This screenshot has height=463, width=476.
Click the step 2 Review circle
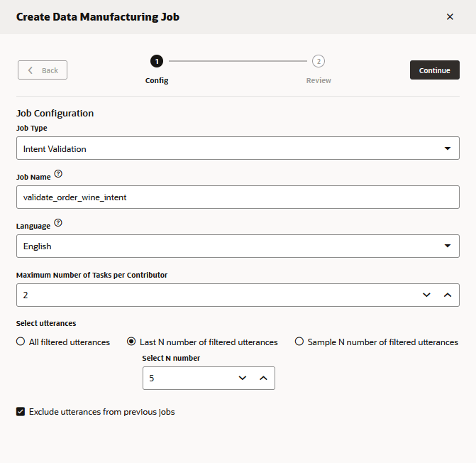tap(319, 61)
